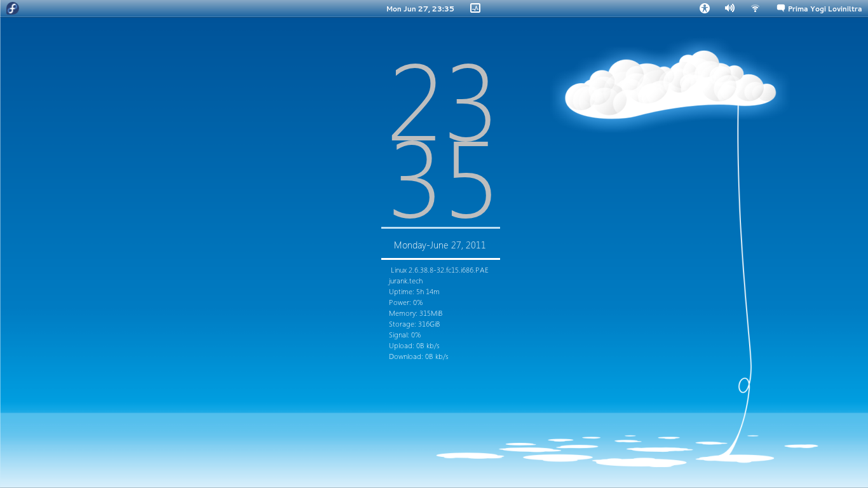868x488 pixels.
Task: Open the Wi-Fi network icon
Action: pos(755,8)
